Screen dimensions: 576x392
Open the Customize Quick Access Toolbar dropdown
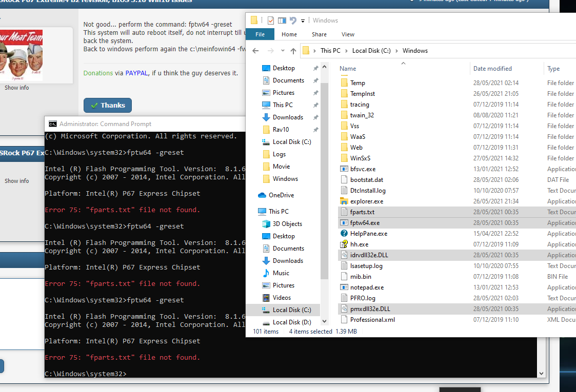[303, 21]
